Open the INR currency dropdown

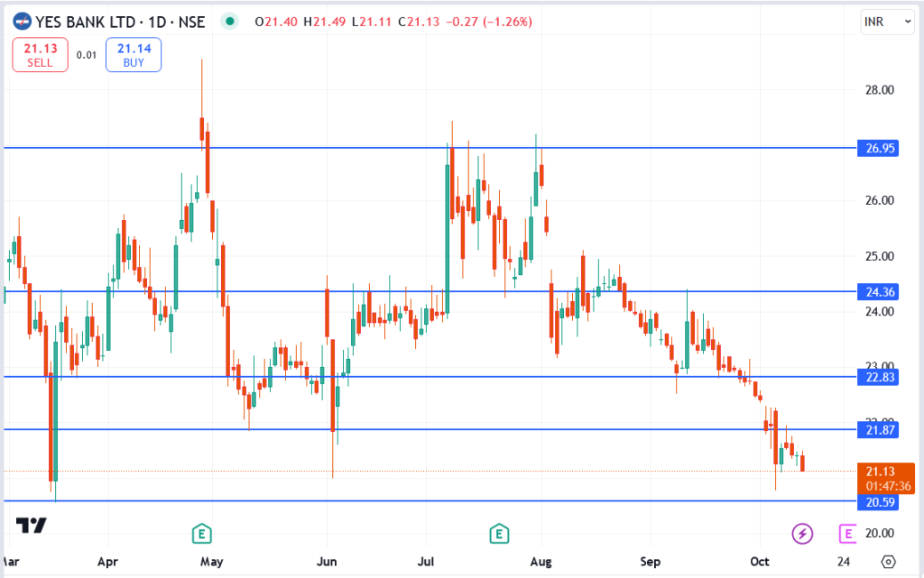pos(887,23)
